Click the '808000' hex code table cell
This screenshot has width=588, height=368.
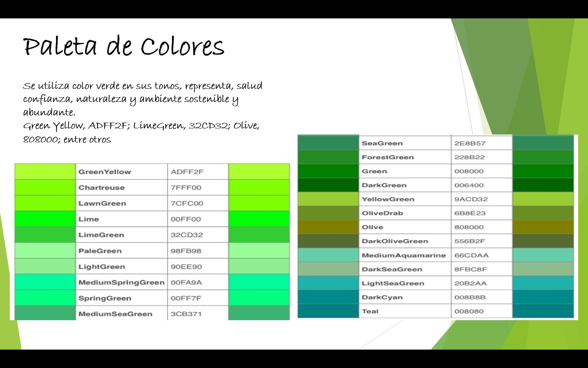pos(482,227)
